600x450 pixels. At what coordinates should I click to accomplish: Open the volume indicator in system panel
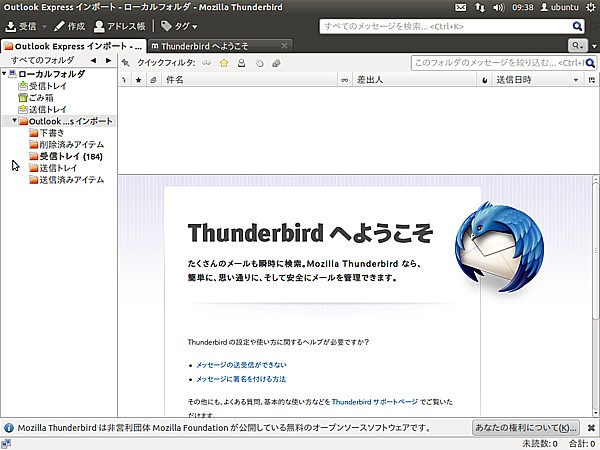499,7
